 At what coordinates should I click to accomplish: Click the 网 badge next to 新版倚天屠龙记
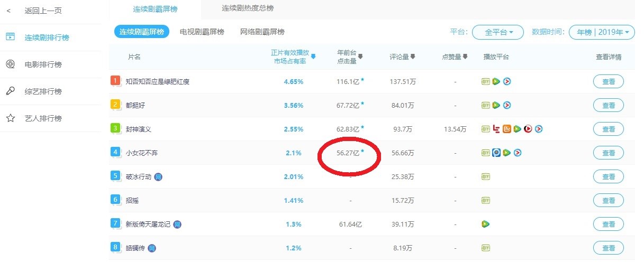[x=177, y=224]
